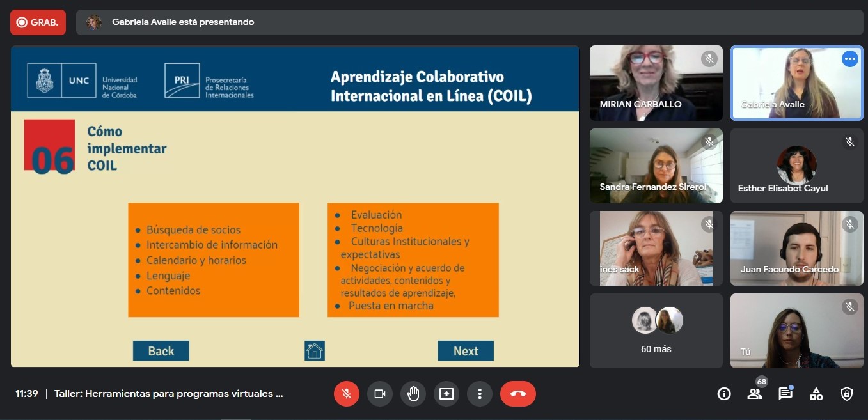The image size is (868, 420).
Task: Click slide title Aprendizaje Colaborativo Internacional
Action: coord(431,86)
